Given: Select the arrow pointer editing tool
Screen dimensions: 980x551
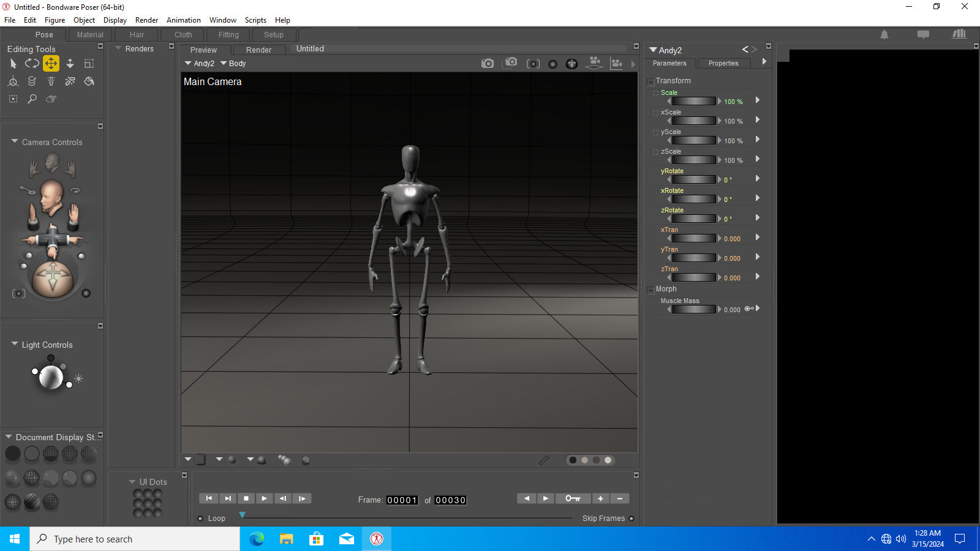Looking at the screenshot, I should tap(13, 64).
